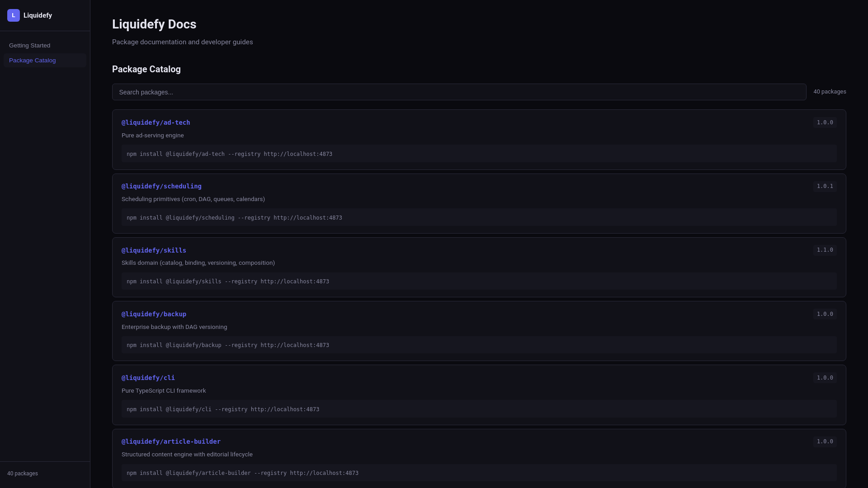Viewport: 868px width, 488px height.
Task: Click the Liquidefy brand name in sidebar
Action: [x=38, y=15]
